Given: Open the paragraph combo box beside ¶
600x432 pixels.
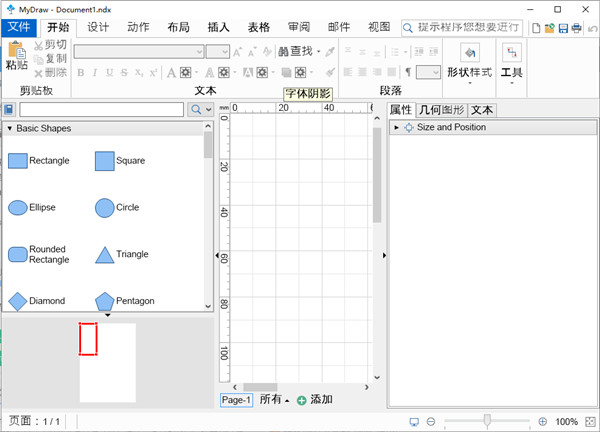Looking at the screenshot, I should tap(428, 72).
